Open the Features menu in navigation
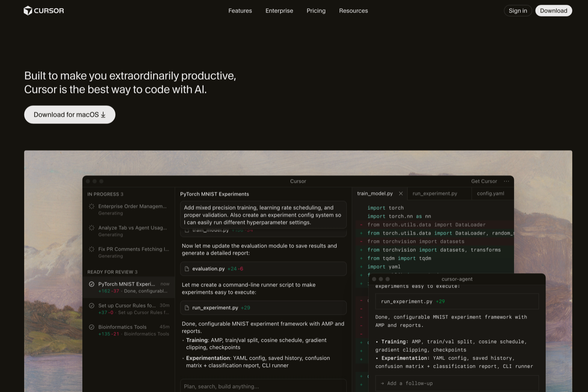588x392 pixels. [240, 11]
